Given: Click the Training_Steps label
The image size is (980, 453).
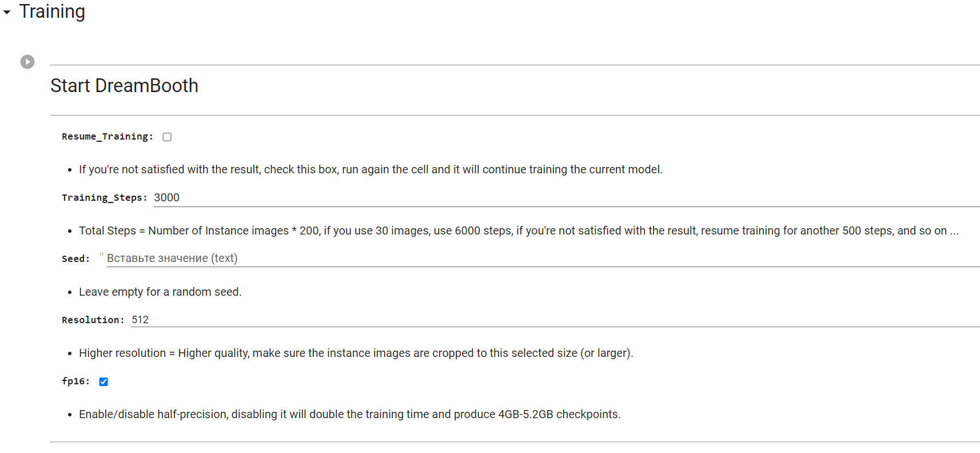Looking at the screenshot, I should pos(104,198).
